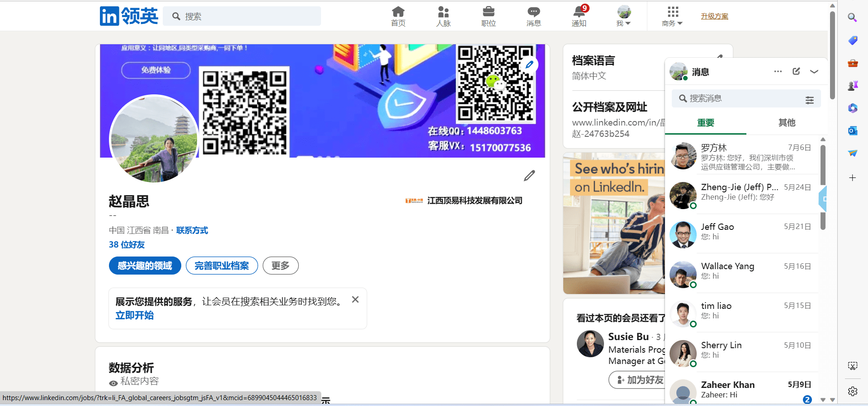
Task: Select the 重要 messages tab
Action: pyautogui.click(x=705, y=122)
